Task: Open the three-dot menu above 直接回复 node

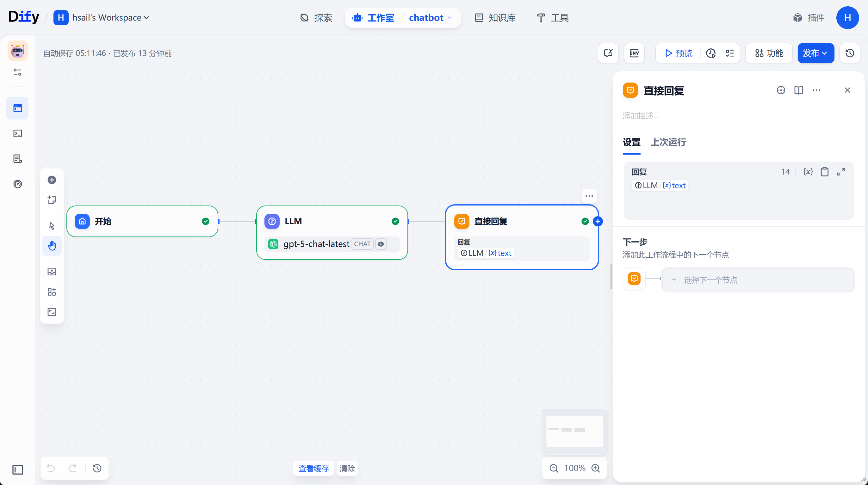Action: pos(589,196)
